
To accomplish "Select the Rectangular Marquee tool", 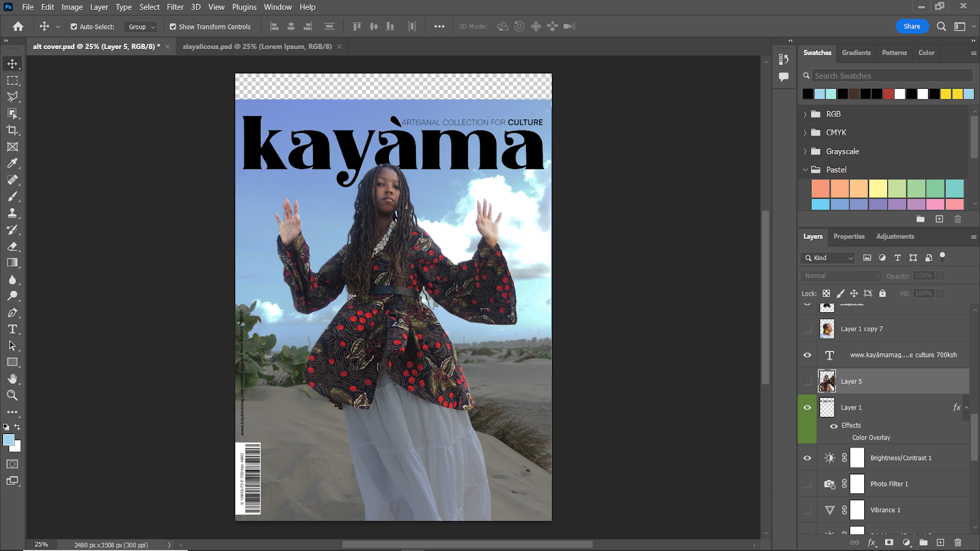I will [x=12, y=80].
